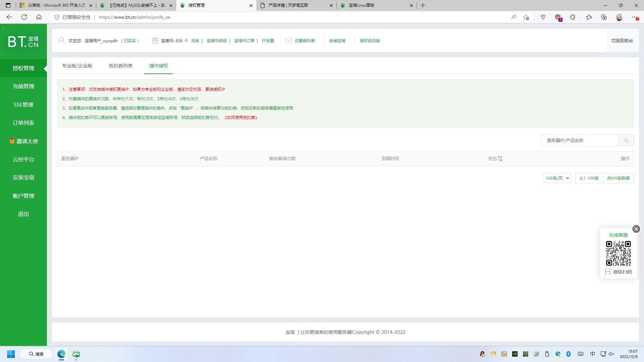This screenshot has height=362, width=644.
Task: Select the 插件授权 tab
Action: pyautogui.click(x=159, y=66)
